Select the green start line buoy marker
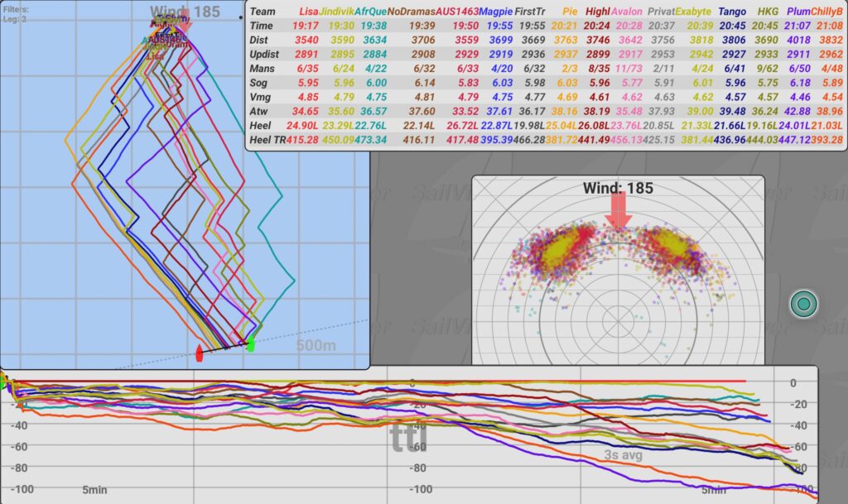 pyautogui.click(x=250, y=344)
